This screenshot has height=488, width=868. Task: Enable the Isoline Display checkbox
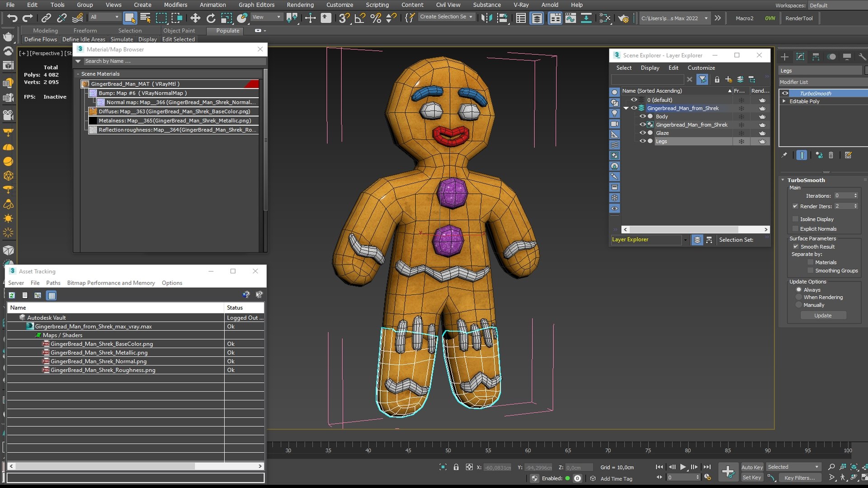[795, 219]
